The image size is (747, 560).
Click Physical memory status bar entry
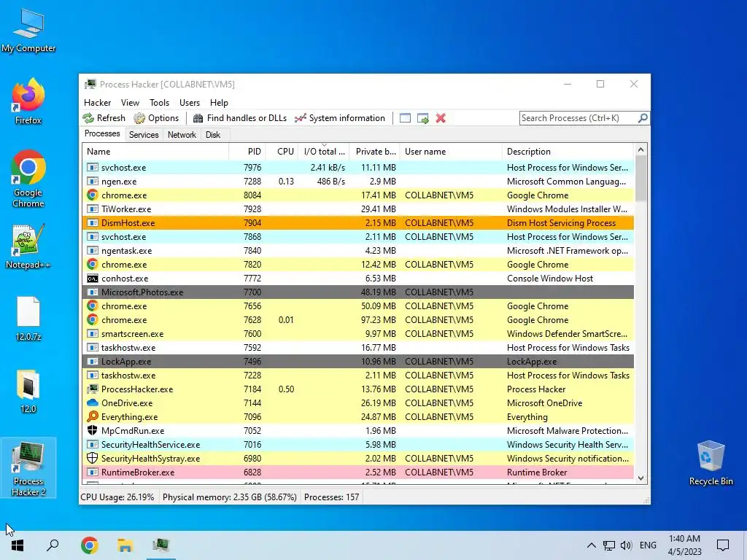[x=230, y=497]
